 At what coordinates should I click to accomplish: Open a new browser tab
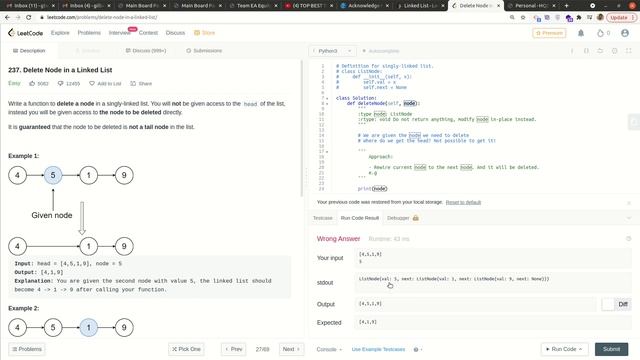(567, 6)
